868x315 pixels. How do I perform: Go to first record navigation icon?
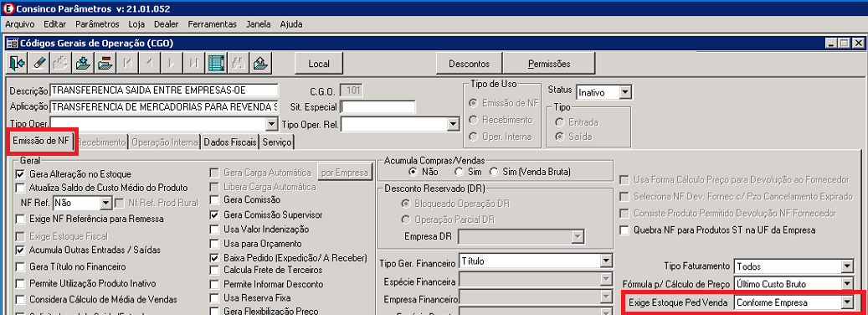[128, 63]
